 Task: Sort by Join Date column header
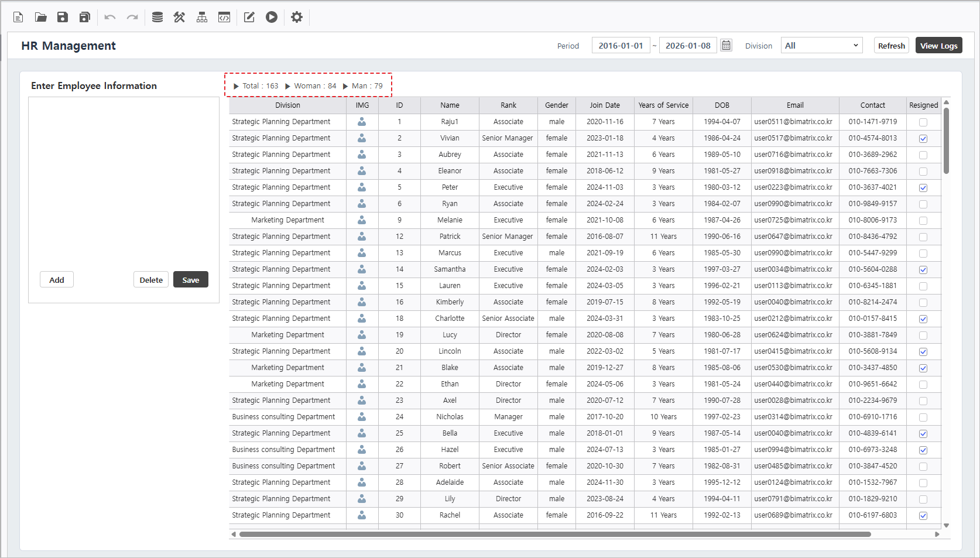point(604,105)
